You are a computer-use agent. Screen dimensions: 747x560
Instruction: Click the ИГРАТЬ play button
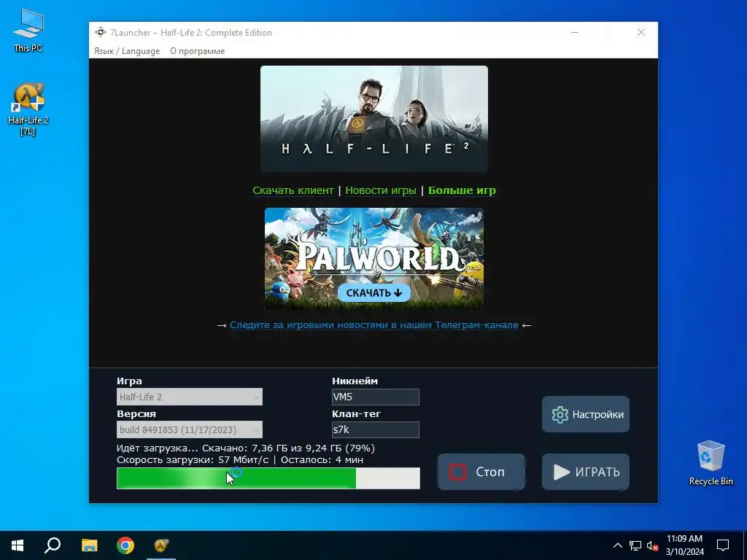[x=586, y=472]
